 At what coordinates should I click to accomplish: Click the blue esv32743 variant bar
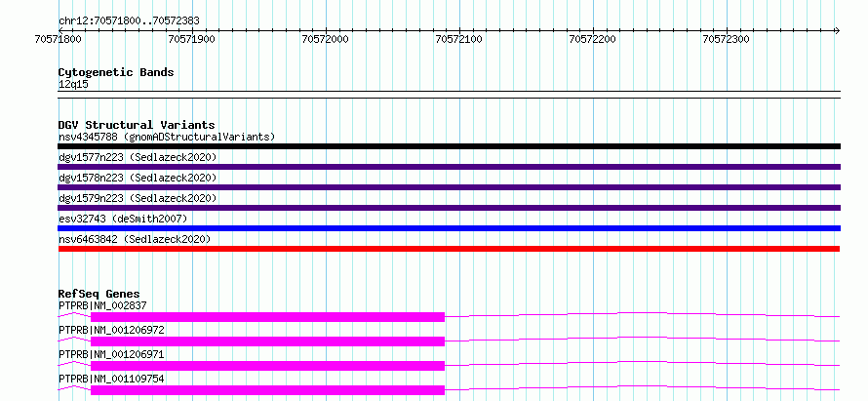[x=449, y=228]
